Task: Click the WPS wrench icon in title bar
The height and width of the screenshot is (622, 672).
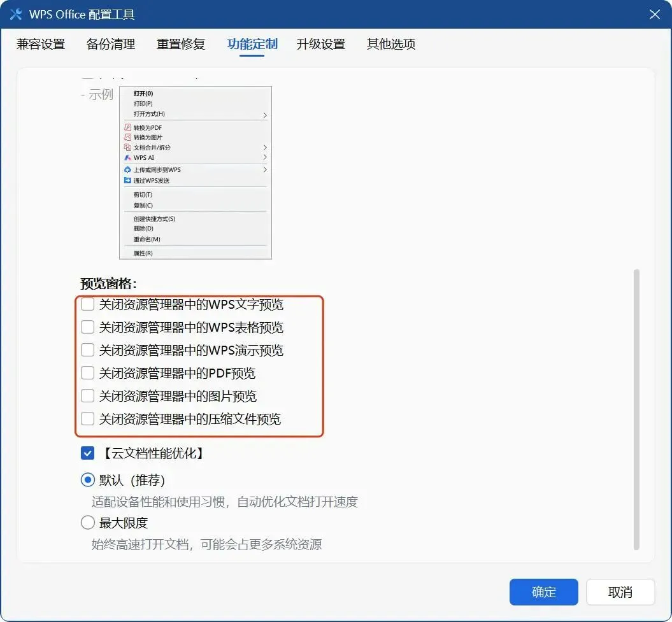Action: click(16, 14)
